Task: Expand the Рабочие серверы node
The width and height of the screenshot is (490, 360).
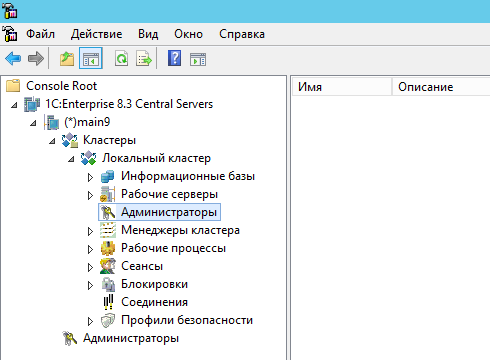Action: click(x=90, y=195)
